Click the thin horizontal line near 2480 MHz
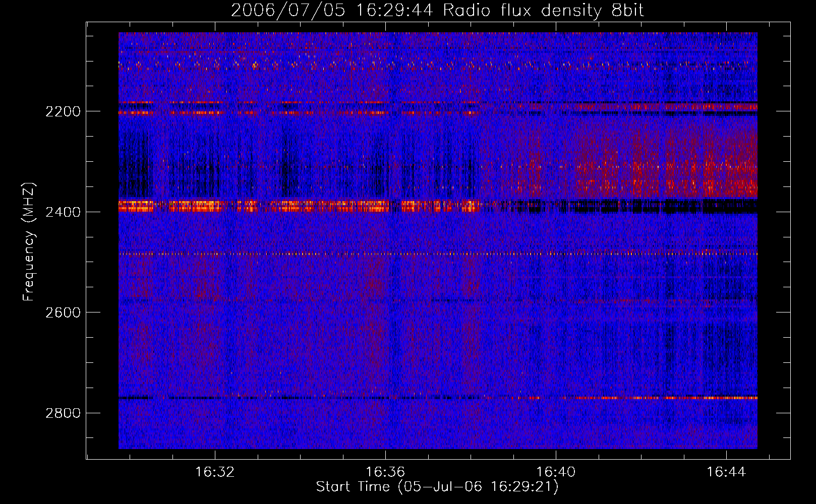 click(438, 254)
